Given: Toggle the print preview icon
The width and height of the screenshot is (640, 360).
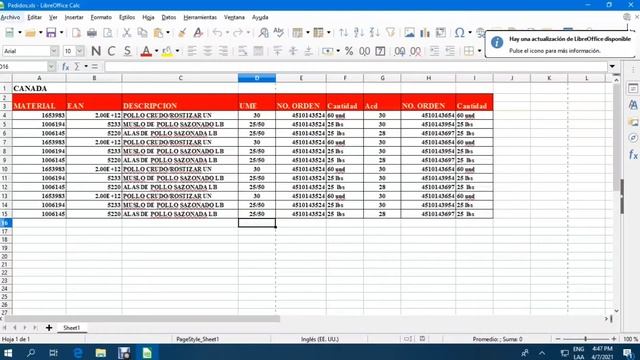Looking at the screenshot, I should click(x=107, y=33).
